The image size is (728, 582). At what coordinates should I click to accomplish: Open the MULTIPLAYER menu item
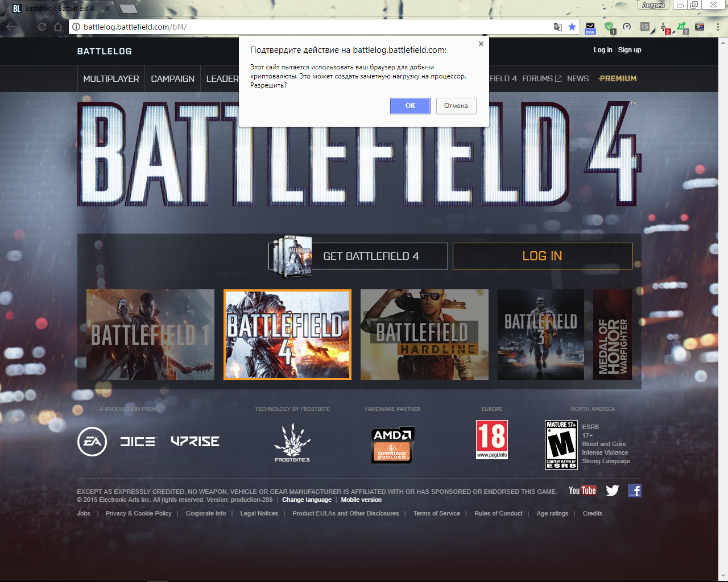coord(111,79)
